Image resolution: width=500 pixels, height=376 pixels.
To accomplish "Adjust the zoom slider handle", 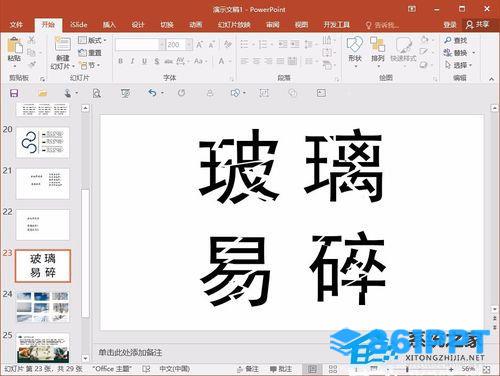I will coord(407,369).
